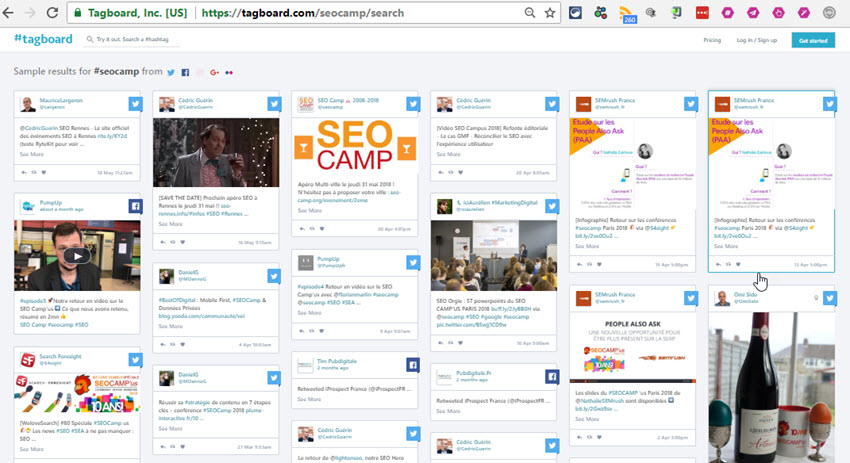
Task: Click like heart on People Also Ask slides post
Action: click(599, 437)
